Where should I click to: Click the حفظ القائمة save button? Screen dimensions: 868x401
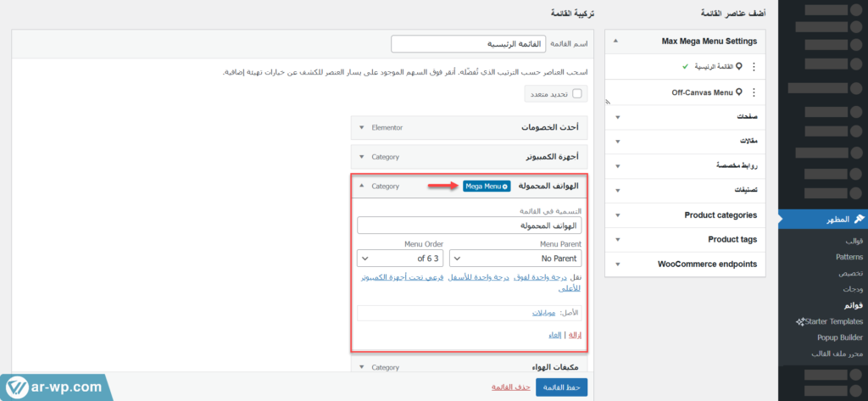(x=560, y=387)
